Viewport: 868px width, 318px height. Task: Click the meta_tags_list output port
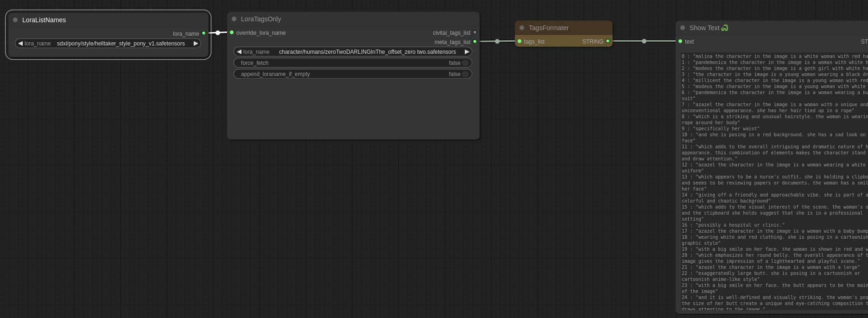coord(475,42)
